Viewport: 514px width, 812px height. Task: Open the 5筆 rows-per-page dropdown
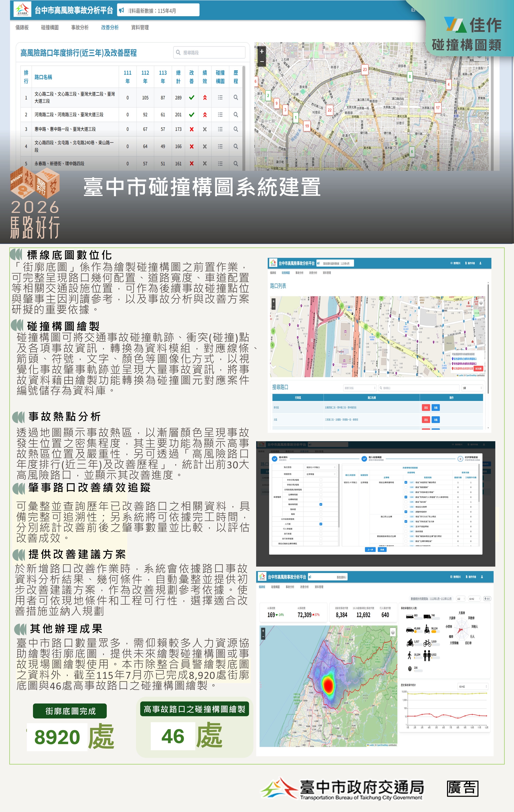pyautogui.click(x=472, y=388)
